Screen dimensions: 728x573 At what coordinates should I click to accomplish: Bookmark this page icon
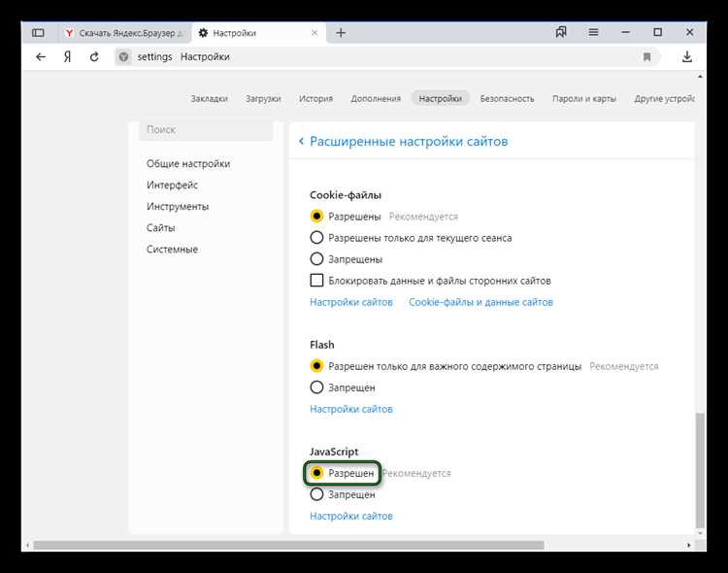coord(646,56)
